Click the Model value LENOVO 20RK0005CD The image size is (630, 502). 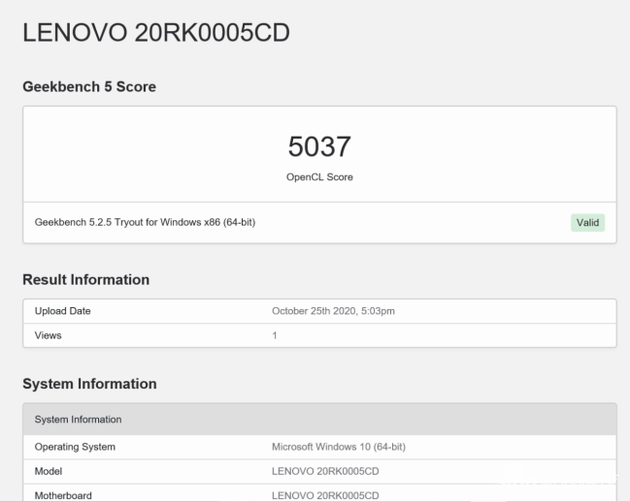point(325,471)
